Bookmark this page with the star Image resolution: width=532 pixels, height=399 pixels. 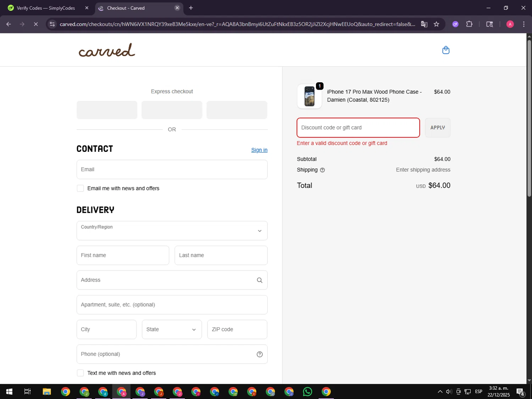[437, 24]
